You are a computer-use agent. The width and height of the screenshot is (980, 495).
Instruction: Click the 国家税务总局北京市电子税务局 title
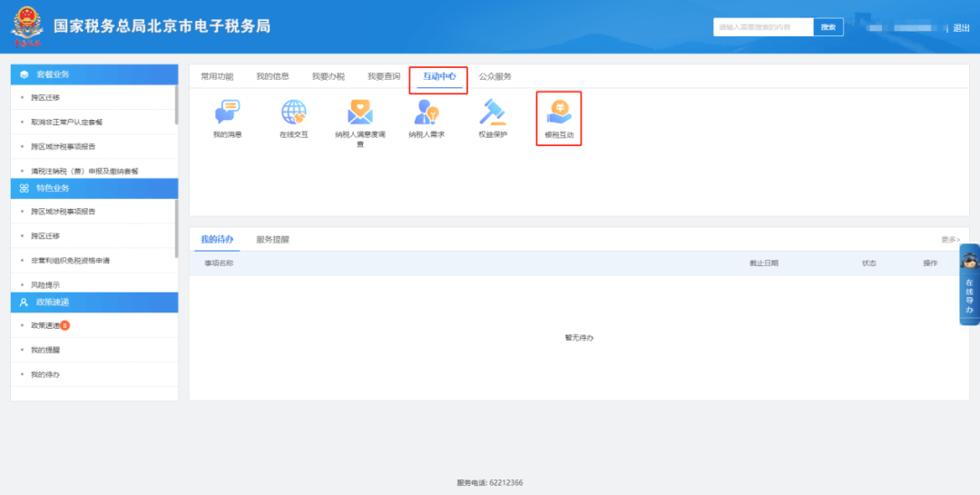coord(162,26)
